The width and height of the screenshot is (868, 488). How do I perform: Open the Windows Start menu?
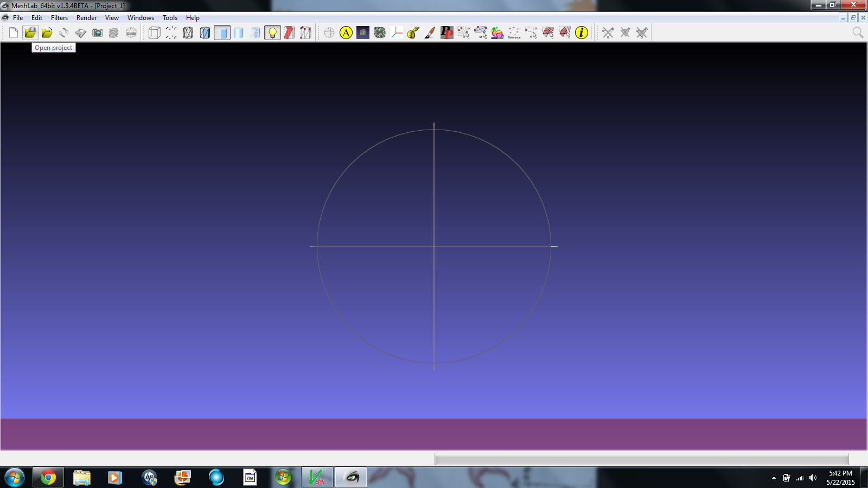point(15,478)
